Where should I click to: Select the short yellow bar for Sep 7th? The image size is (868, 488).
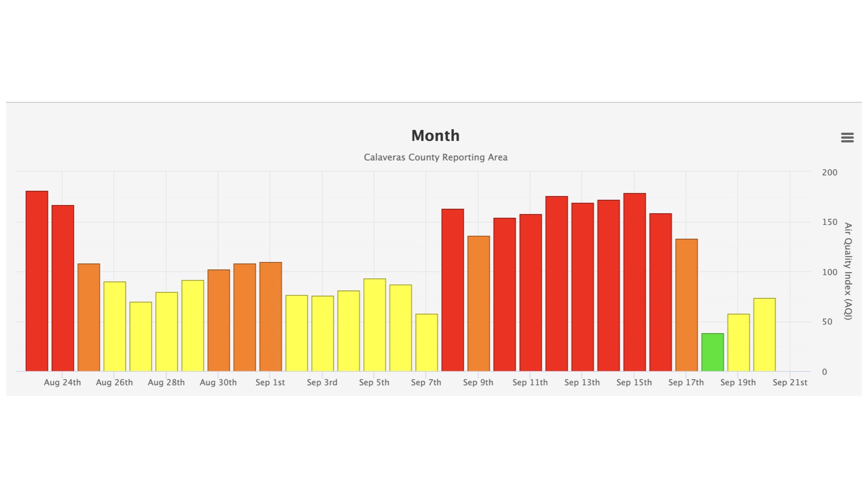pyautogui.click(x=427, y=343)
